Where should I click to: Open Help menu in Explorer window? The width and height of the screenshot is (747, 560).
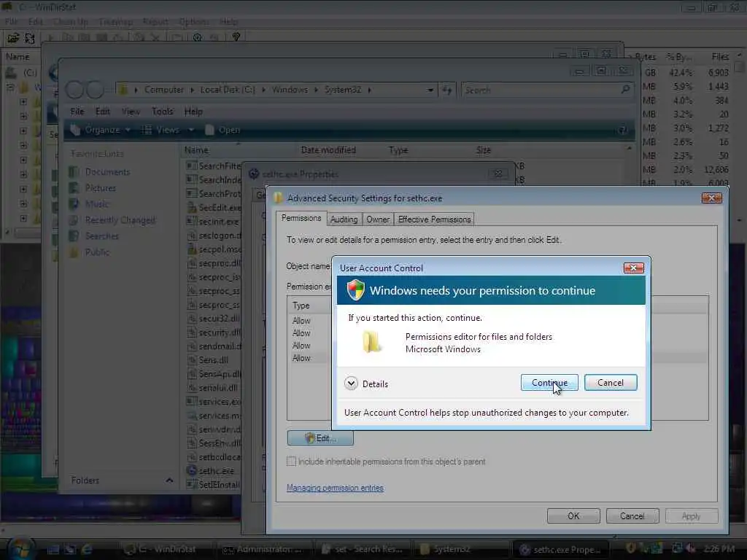[193, 112]
